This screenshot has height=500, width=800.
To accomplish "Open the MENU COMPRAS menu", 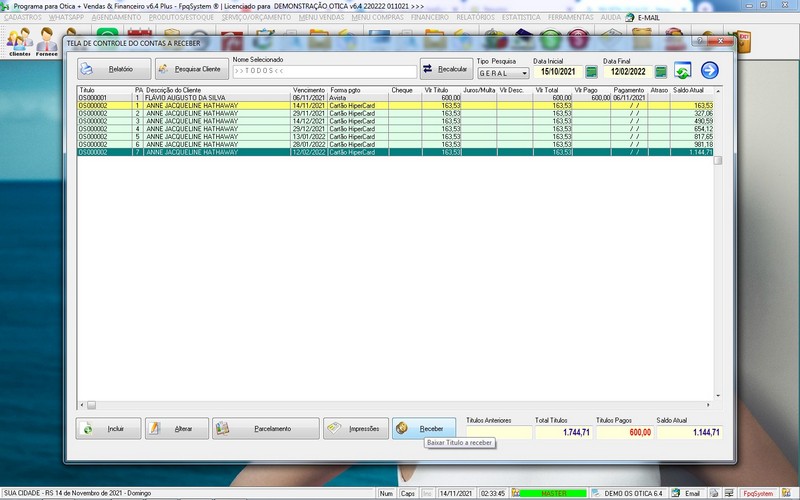I will (x=378, y=17).
